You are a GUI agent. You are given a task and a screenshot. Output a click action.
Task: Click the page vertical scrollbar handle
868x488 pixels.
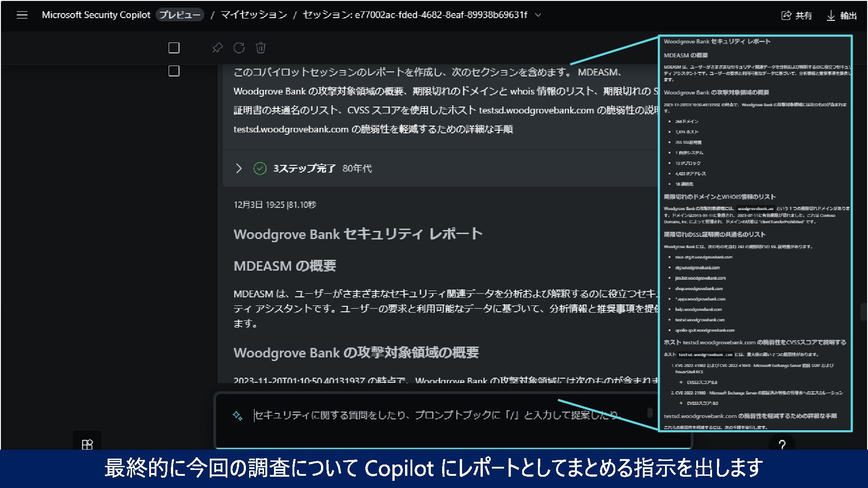pyautogui.click(x=863, y=312)
